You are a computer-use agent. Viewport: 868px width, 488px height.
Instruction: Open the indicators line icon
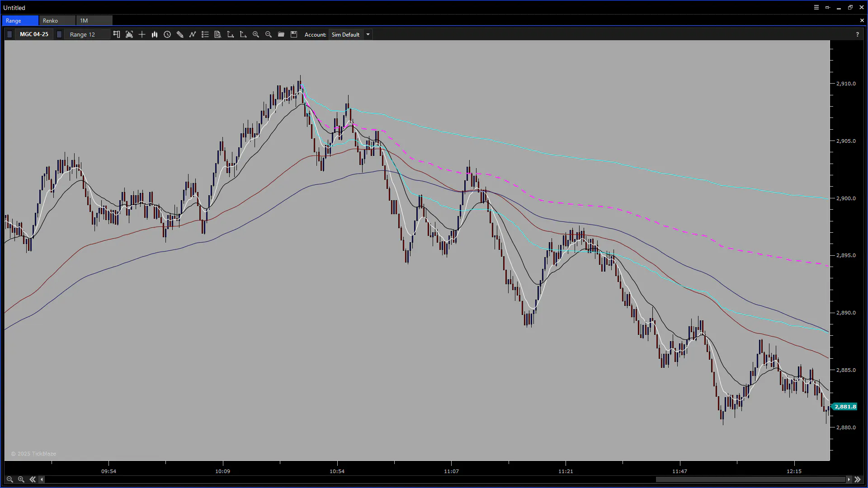(x=193, y=34)
